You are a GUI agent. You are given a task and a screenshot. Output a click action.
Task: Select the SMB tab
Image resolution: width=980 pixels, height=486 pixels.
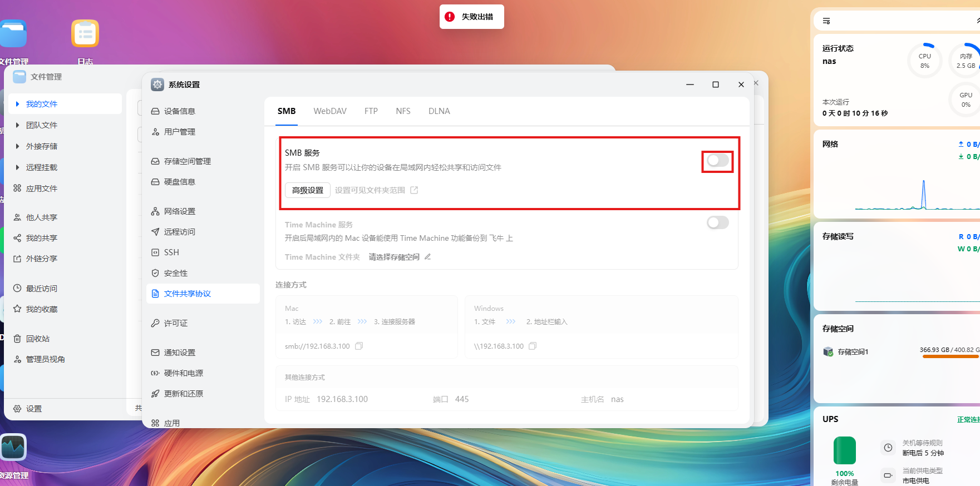(287, 111)
